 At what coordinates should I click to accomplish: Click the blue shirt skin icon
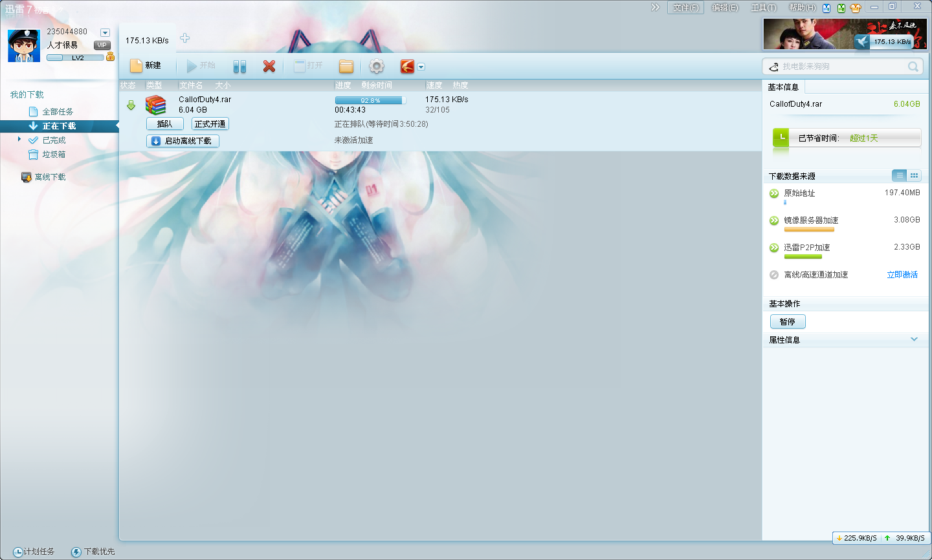pyautogui.click(x=827, y=8)
